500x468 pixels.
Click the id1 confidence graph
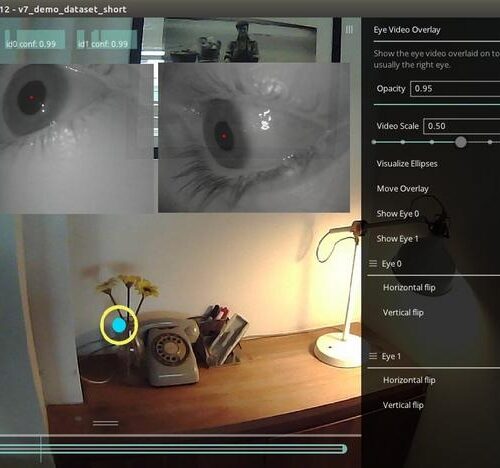click(x=107, y=40)
